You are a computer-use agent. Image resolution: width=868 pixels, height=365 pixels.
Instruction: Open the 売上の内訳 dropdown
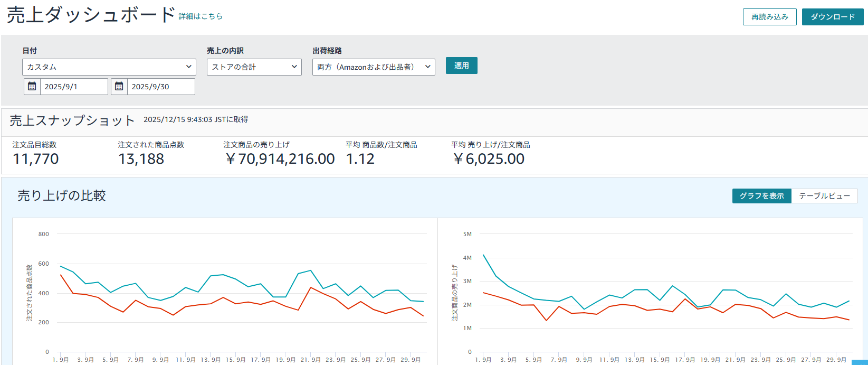[254, 67]
